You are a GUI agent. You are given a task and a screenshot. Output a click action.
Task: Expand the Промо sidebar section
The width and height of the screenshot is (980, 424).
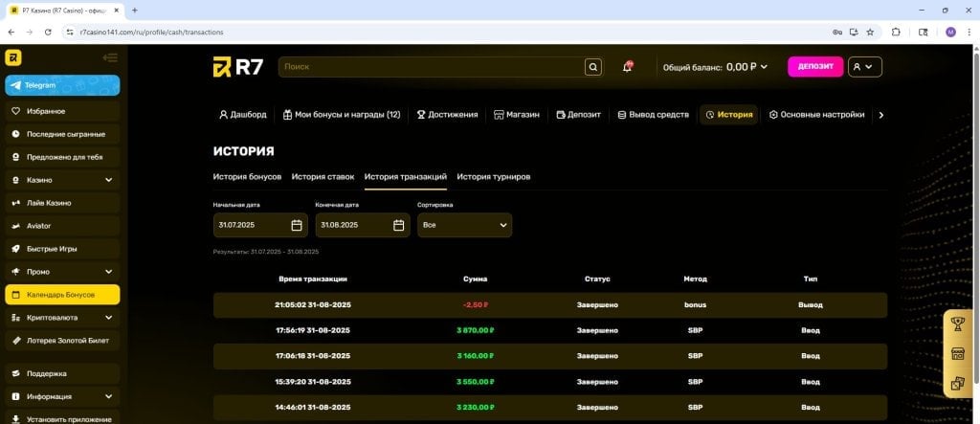[62, 272]
